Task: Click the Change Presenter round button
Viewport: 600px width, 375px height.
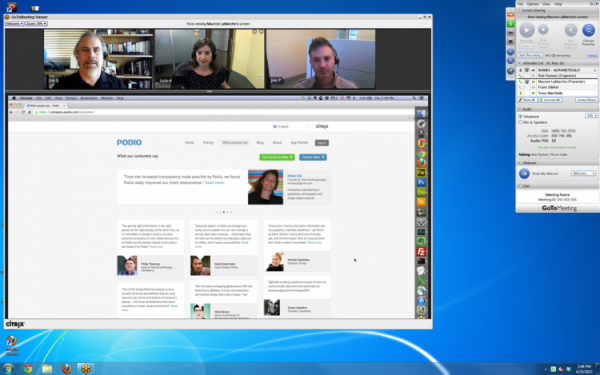Action: click(588, 30)
